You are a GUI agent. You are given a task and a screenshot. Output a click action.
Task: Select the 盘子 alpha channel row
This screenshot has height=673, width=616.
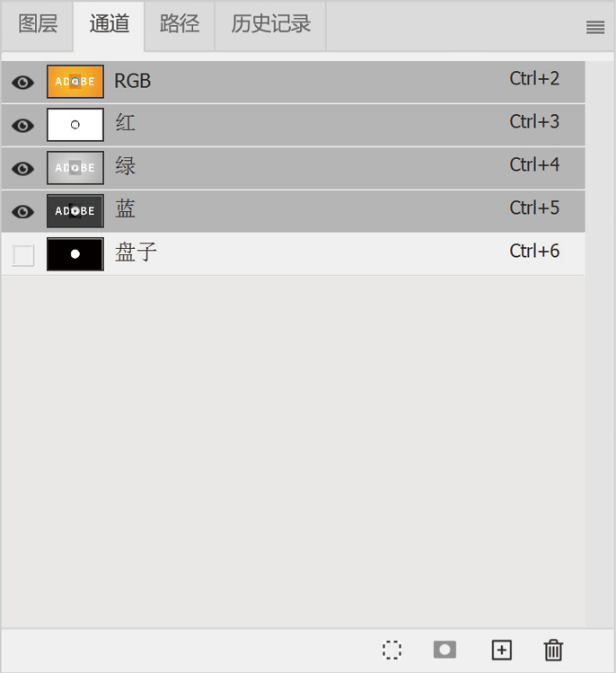tap(294, 254)
